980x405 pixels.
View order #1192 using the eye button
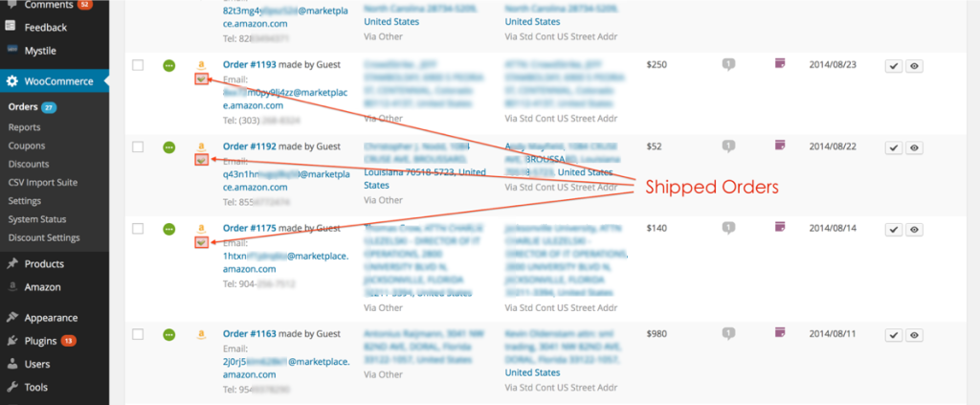point(914,147)
